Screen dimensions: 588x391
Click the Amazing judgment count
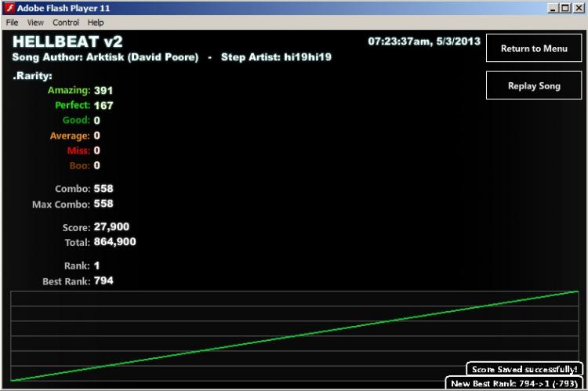click(103, 90)
